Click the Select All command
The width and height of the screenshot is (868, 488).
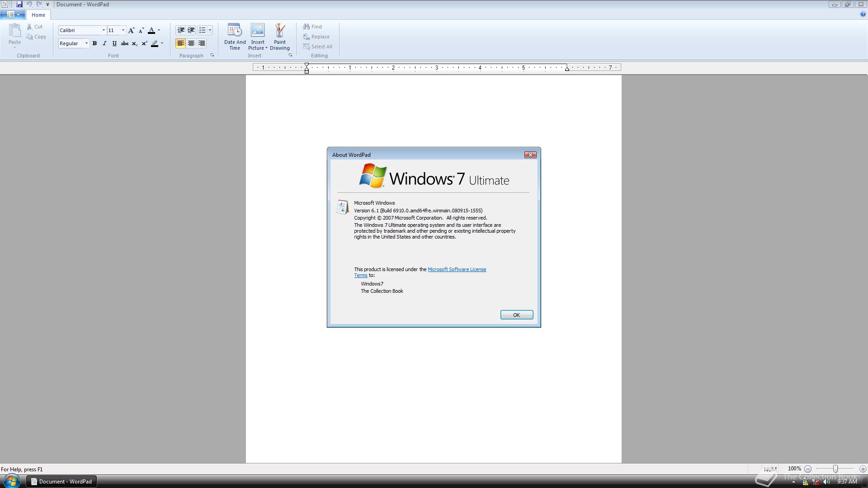[x=317, y=47]
